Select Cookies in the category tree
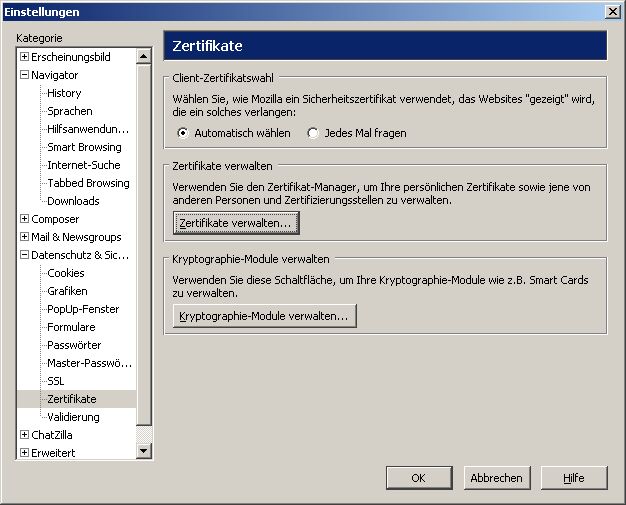 point(66,273)
